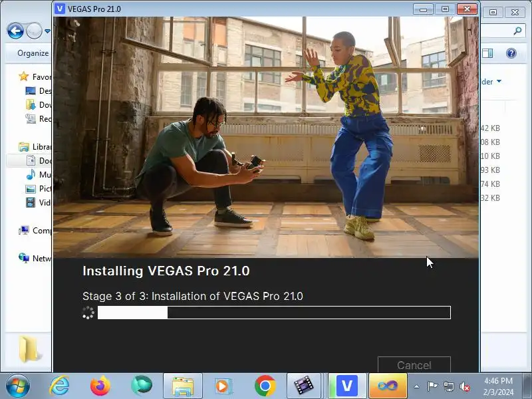
Task: Click the 74 KB file size entry
Action: (x=490, y=184)
